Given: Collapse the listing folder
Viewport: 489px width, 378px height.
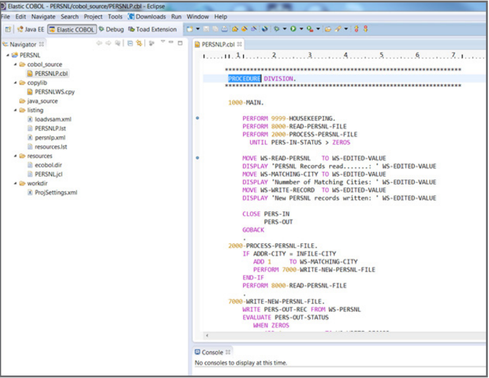Looking at the screenshot, I should (15, 110).
